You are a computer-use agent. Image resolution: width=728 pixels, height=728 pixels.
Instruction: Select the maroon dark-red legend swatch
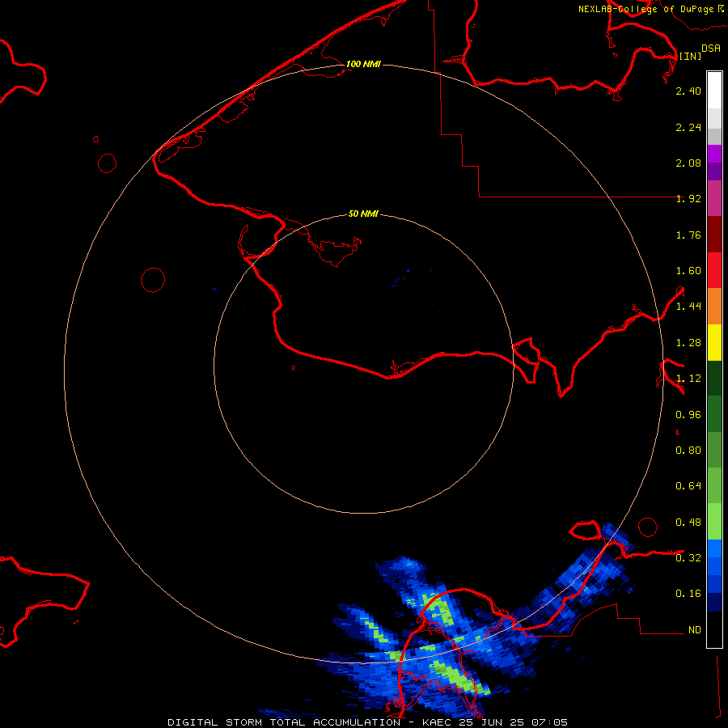[714, 235]
